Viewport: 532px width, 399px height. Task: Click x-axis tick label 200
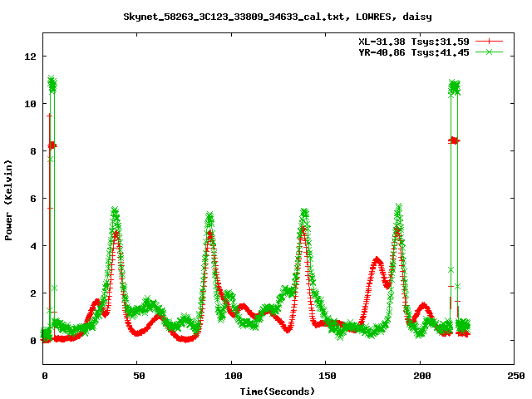point(421,376)
